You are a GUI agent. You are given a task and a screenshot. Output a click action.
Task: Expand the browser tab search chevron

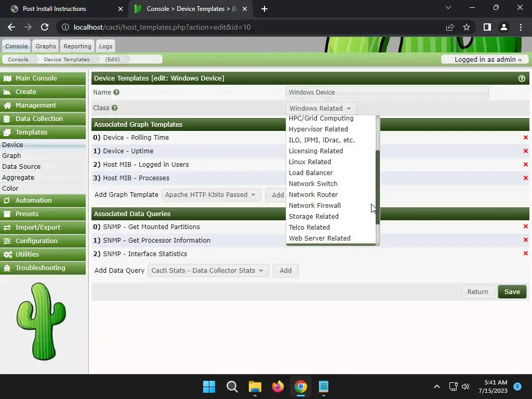[x=448, y=7]
